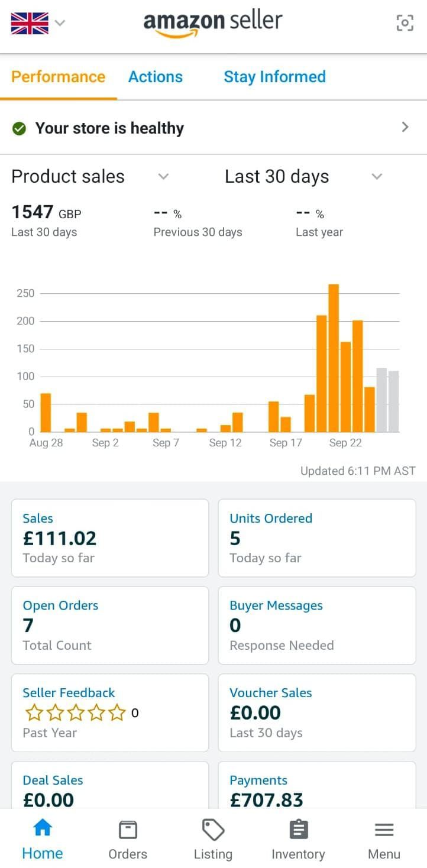Open the barcode scan icon

[x=405, y=23]
